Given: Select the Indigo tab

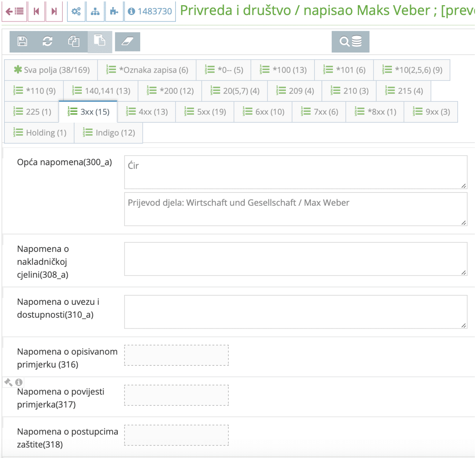Looking at the screenshot, I should pyautogui.click(x=108, y=133).
